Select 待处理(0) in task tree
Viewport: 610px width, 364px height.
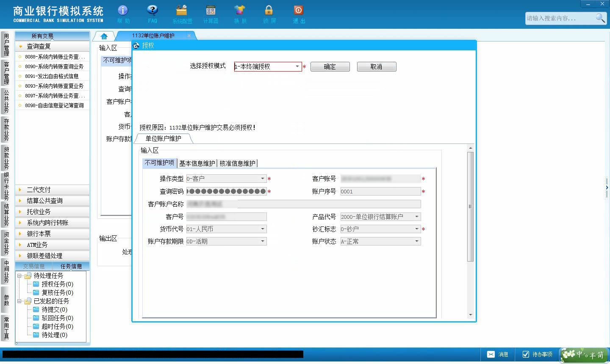tap(54, 335)
